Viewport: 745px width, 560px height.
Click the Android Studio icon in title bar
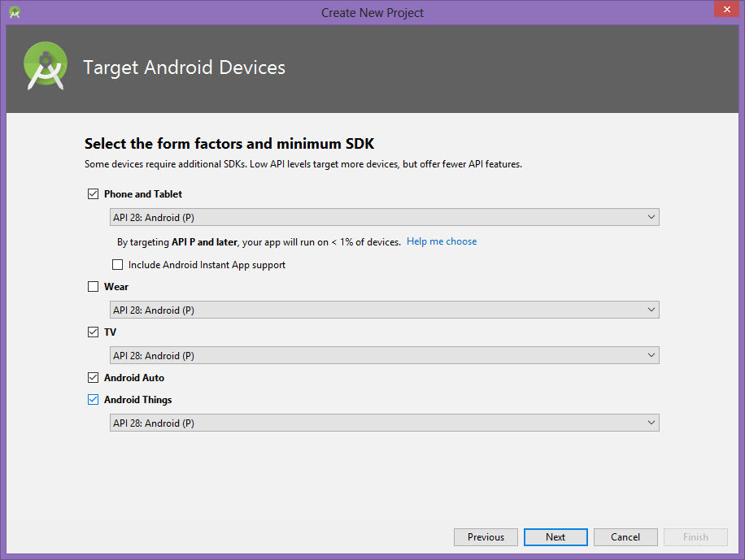pos(15,12)
